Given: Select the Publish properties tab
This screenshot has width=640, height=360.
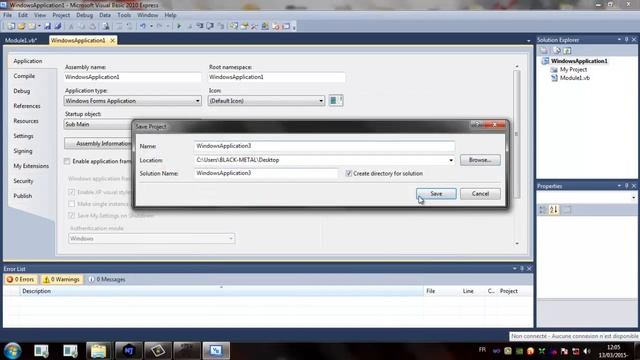Looking at the screenshot, I should (x=22, y=196).
